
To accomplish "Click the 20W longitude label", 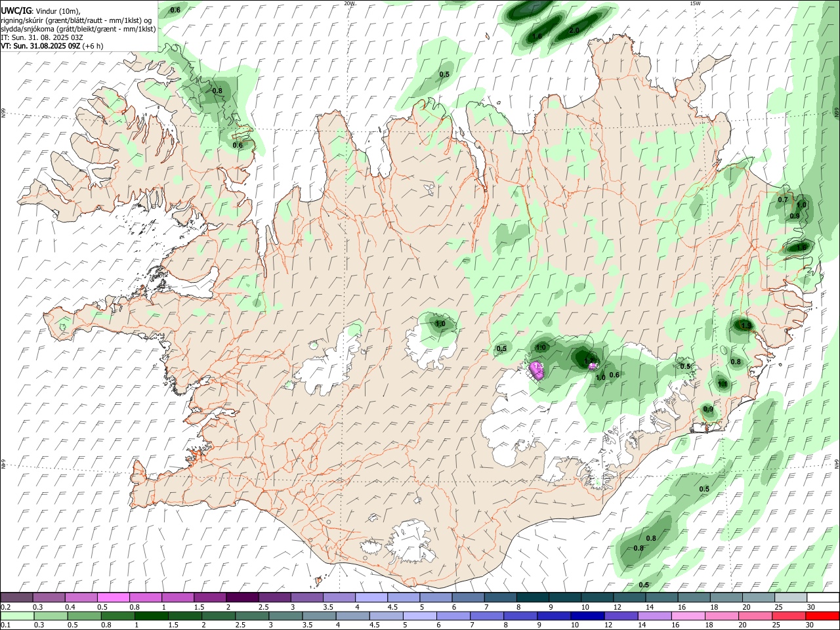I will pos(349,3).
